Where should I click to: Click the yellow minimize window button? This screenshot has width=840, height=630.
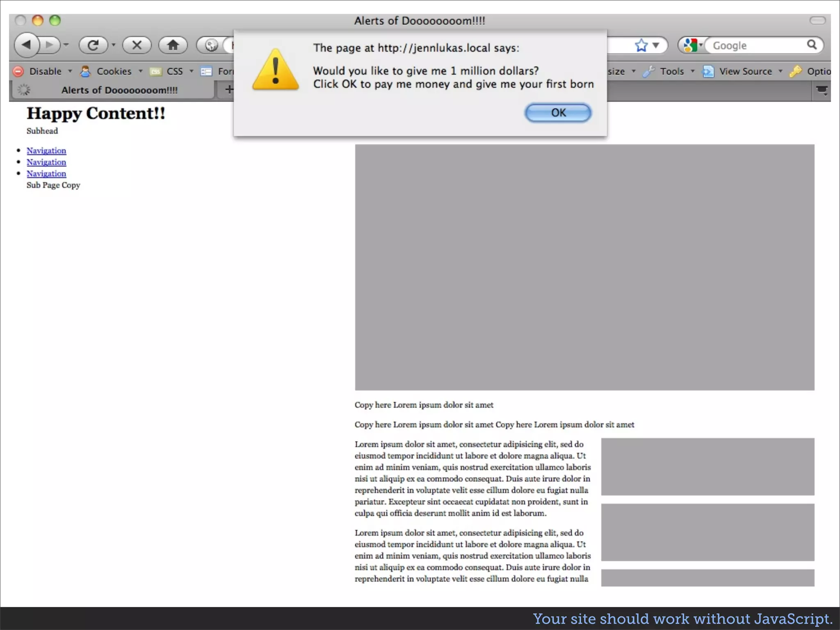pos(38,21)
